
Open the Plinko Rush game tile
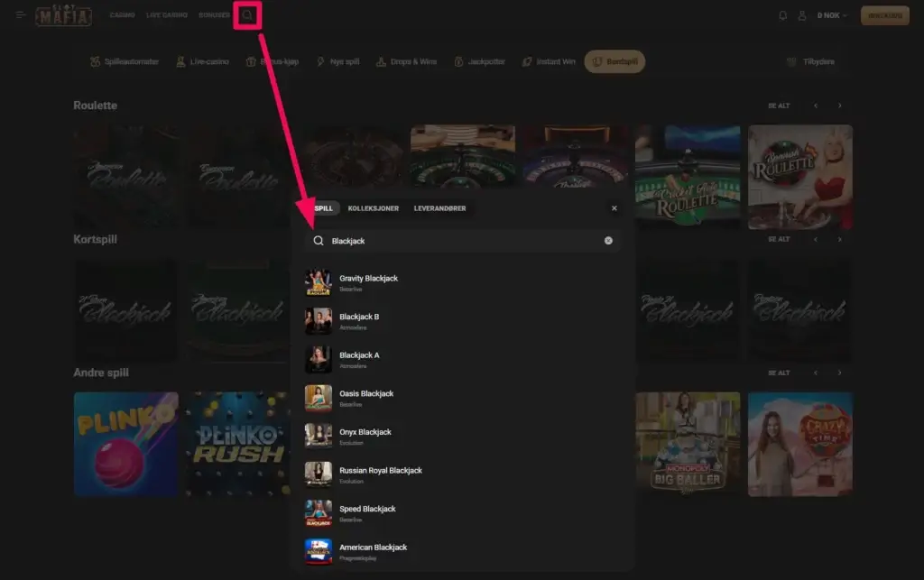point(238,444)
